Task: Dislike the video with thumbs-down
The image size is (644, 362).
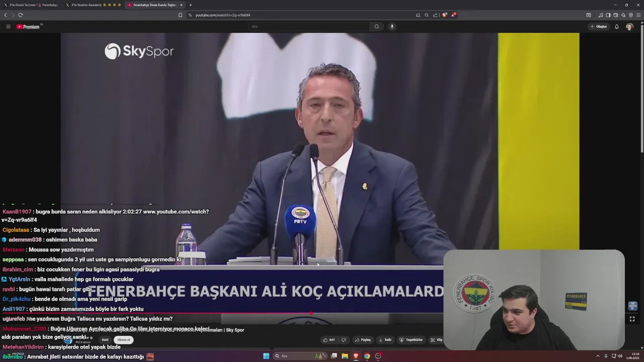Action: tap(344, 340)
